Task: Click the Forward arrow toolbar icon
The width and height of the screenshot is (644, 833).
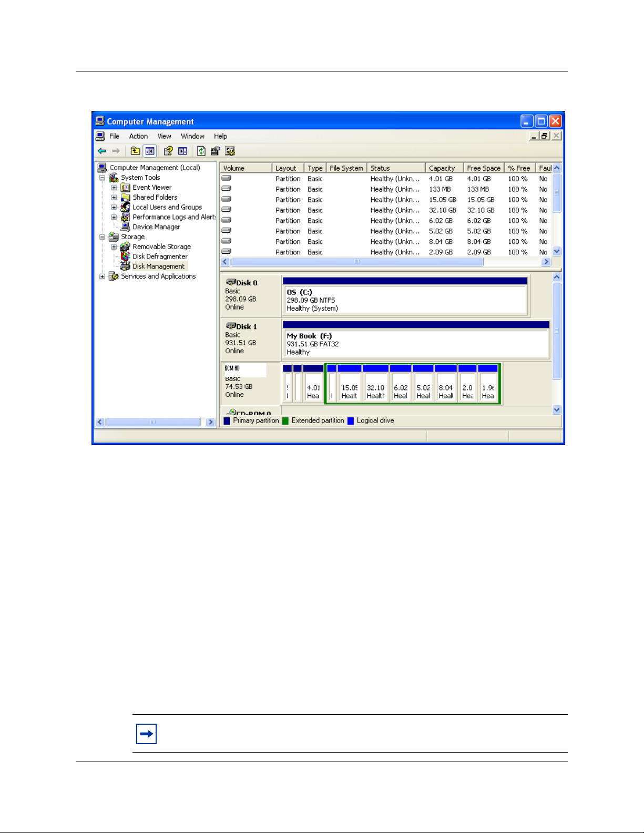Action: (116, 151)
